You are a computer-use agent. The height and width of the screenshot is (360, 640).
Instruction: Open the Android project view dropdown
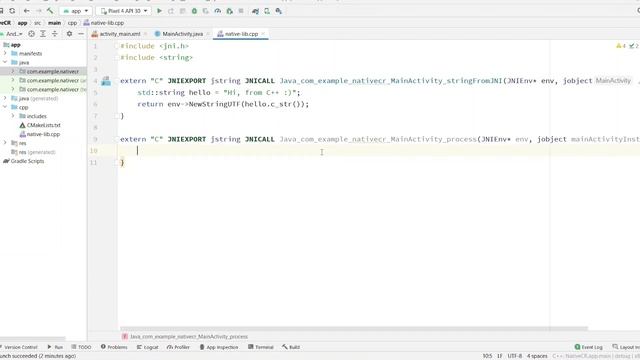[13, 34]
